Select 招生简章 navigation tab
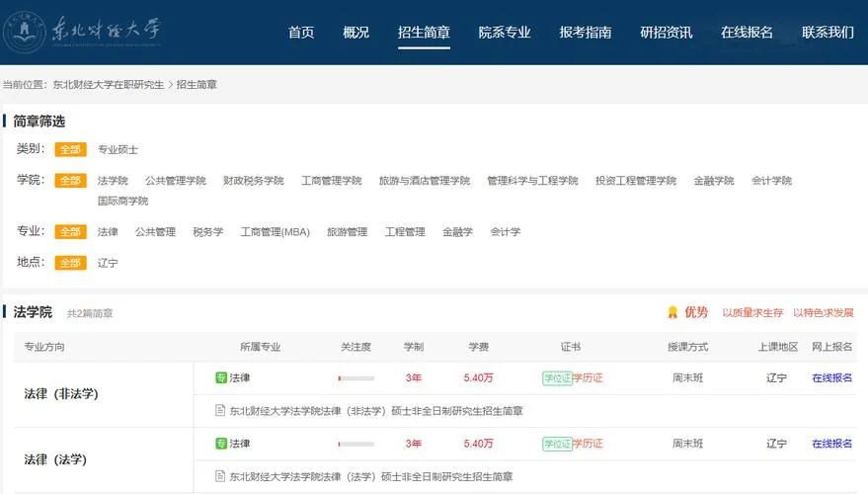 click(x=424, y=33)
